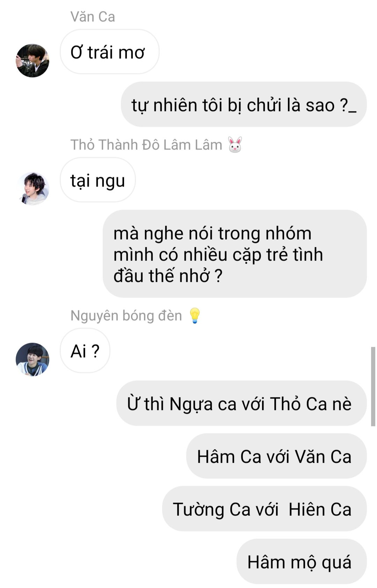377x588 pixels.
Task: Select the 'tự nhiên tôi bị chửi' message
Action: [x=244, y=104]
